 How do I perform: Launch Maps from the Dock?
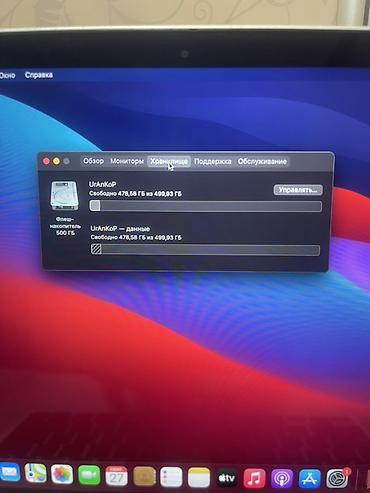pos(35,473)
